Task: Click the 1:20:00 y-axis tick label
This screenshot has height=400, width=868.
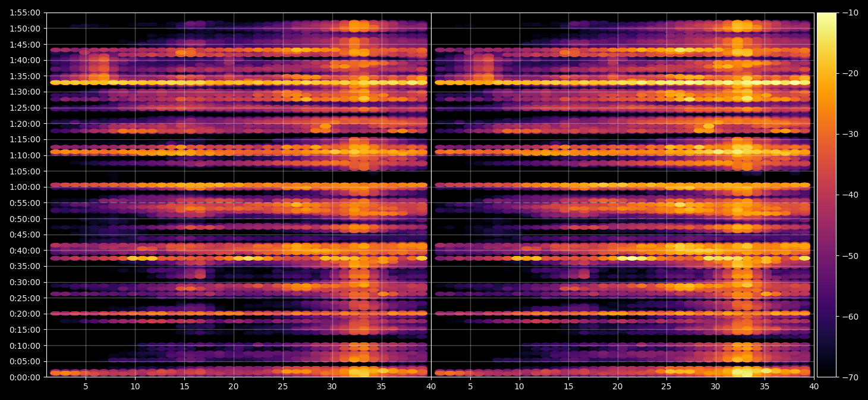Action: (25, 124)
